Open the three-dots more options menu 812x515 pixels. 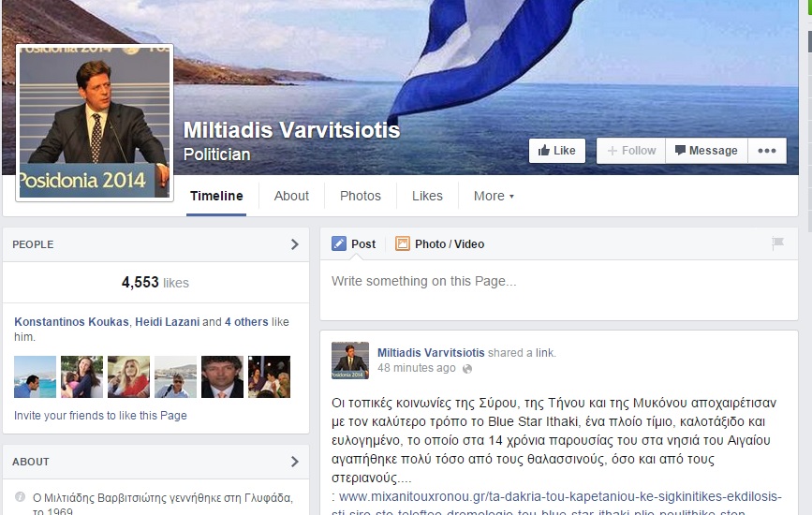767,151
